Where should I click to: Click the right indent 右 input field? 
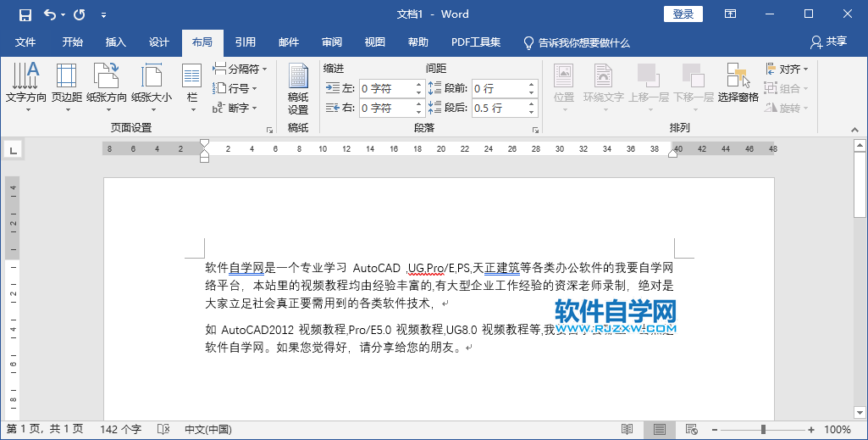coord(386,108)
